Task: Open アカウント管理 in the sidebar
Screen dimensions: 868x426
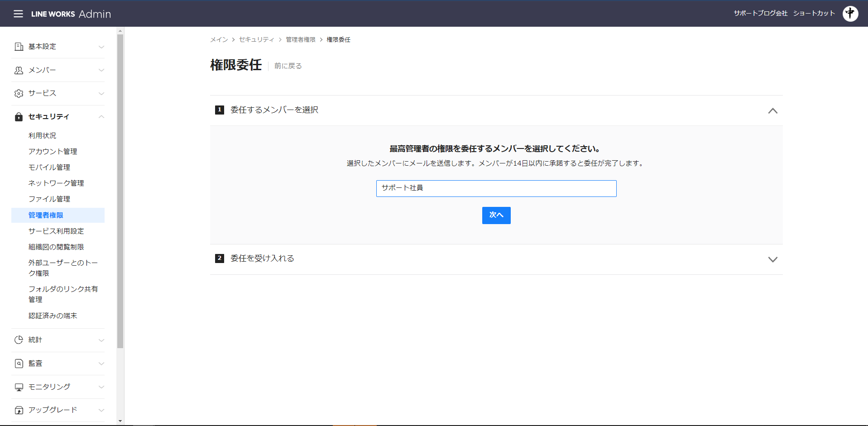Action: coord(53,151)
